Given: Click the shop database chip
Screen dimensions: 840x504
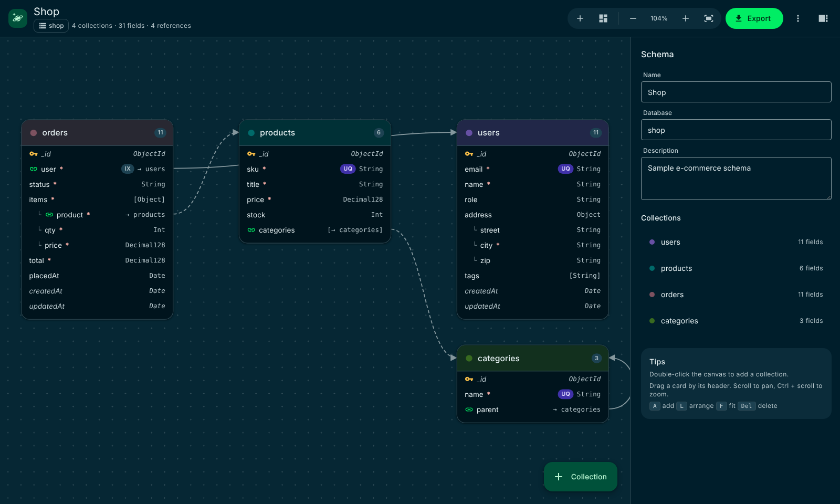Looking at the screenshot, I should (51, 26).
